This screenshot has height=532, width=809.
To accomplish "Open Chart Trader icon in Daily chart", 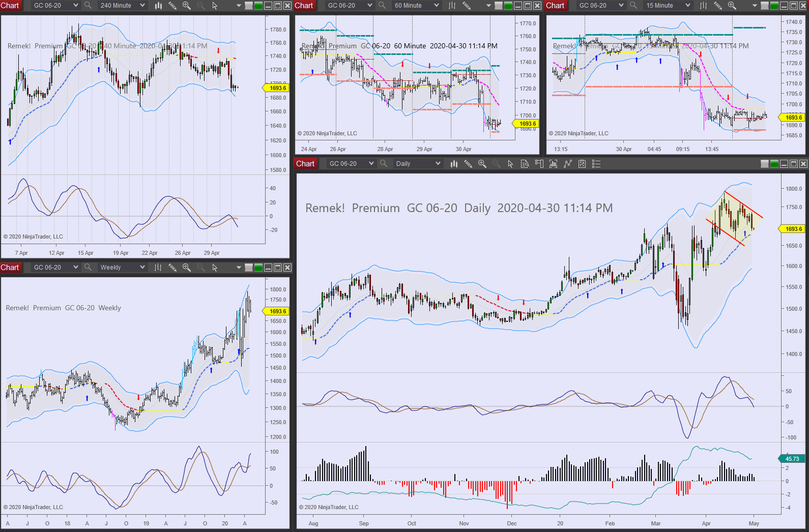I will 539,164.
